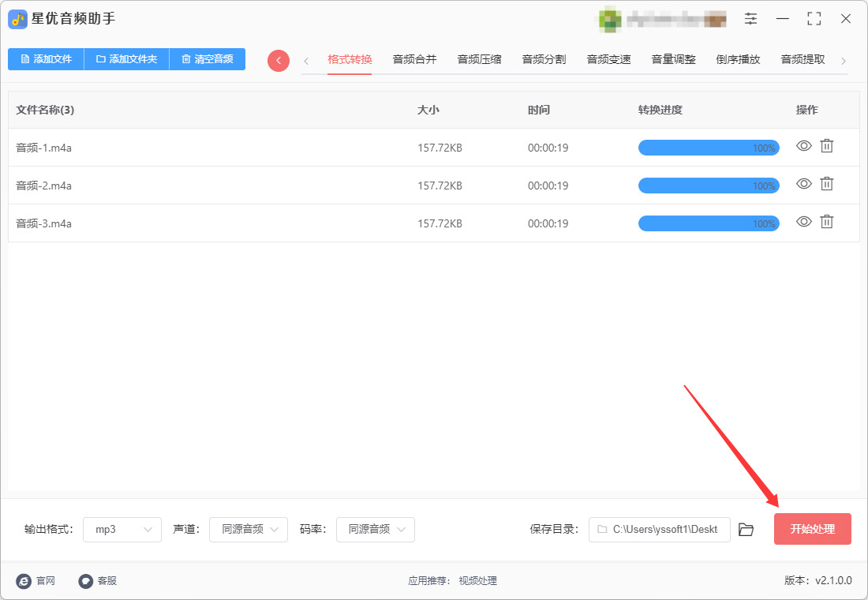Click the 添加文件夹 button

[127, 59]
